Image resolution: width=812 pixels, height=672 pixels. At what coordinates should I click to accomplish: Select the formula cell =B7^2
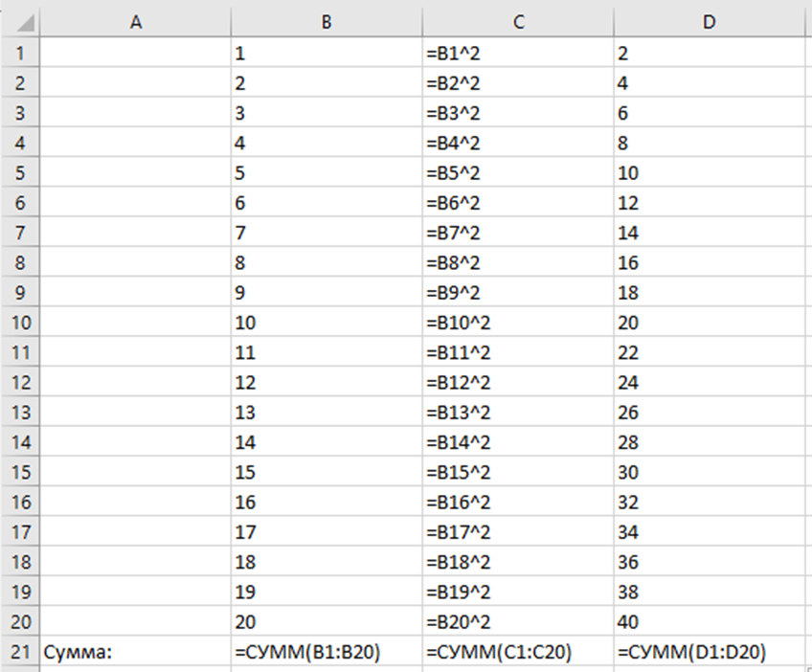coord(518,233)
